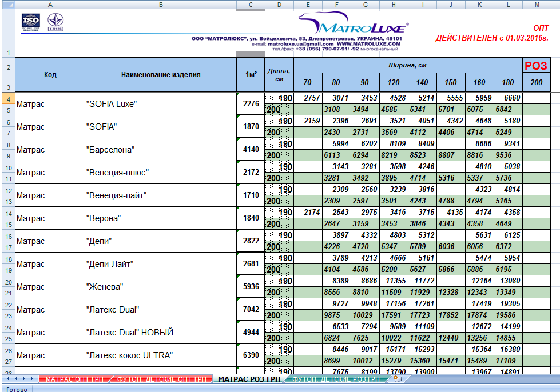Screen dimensions: 560x392
Task: Select the 1м² price 7042 cell
Action: 251,309
